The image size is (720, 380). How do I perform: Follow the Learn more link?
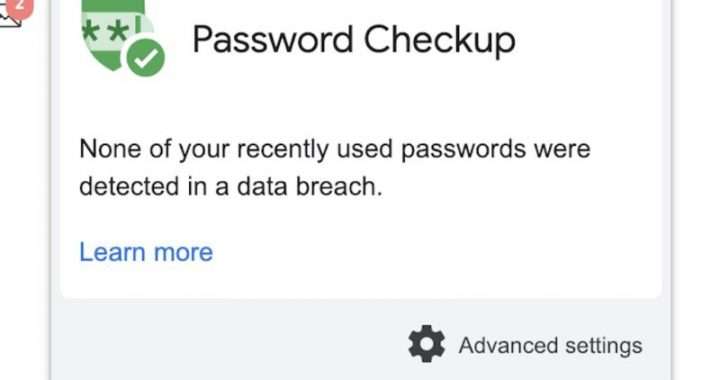coord(146,252)
